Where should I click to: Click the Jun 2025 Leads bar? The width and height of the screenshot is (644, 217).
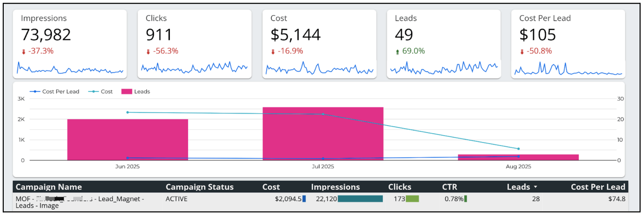127,139
